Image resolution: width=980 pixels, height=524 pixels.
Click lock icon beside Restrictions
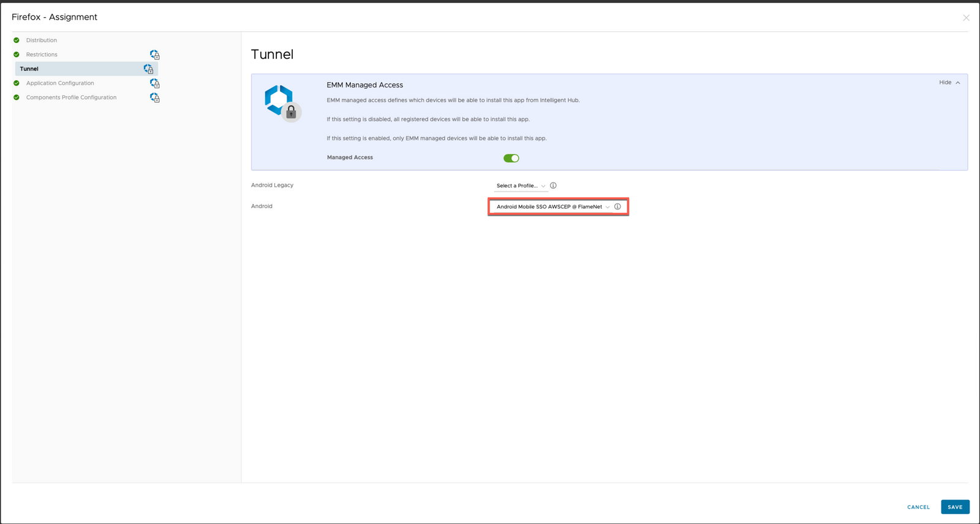point(155,54)
